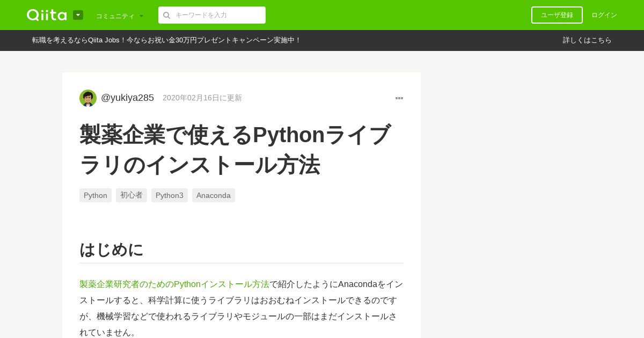Expand the コミュニティ menu

120,16
